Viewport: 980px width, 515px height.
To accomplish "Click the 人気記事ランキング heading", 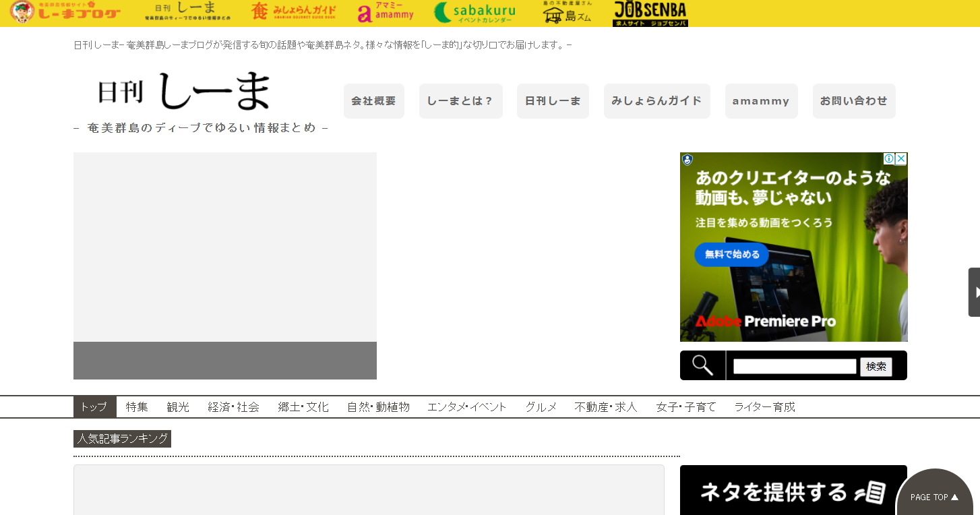I will tap(122, 439).
